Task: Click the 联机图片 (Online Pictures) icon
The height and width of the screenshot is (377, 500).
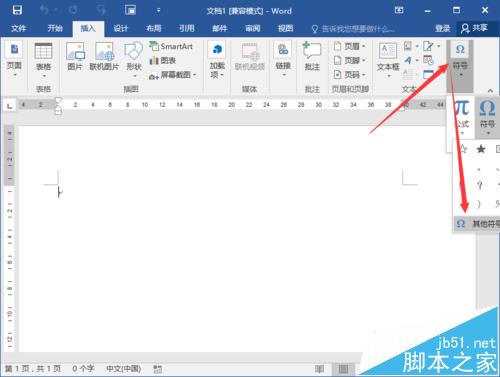Action: pos(104,57)
